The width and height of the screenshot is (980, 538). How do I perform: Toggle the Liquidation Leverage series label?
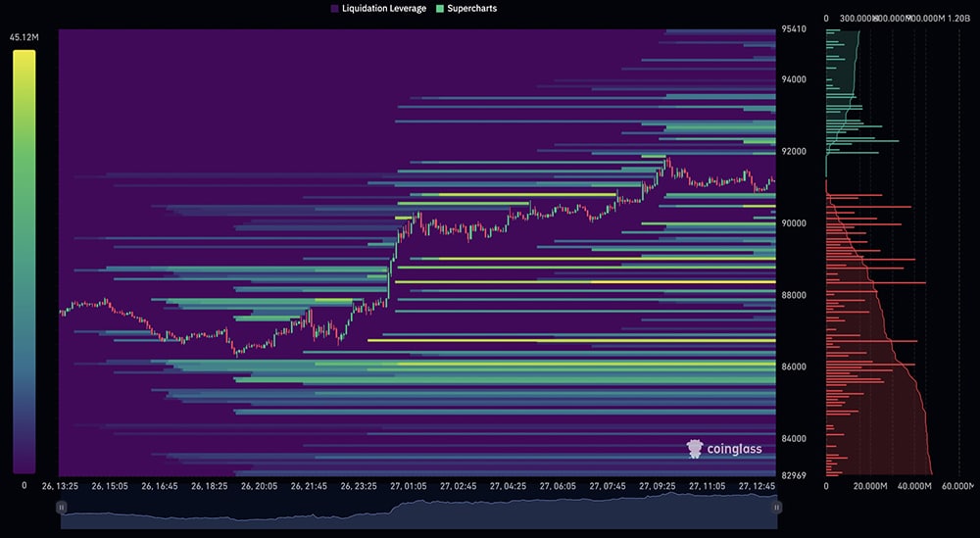point(386,8)
